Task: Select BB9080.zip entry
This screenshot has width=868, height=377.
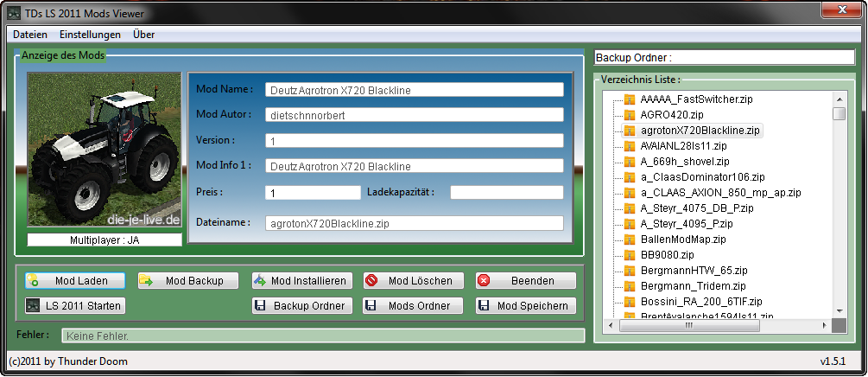Action: coord(667,255)
